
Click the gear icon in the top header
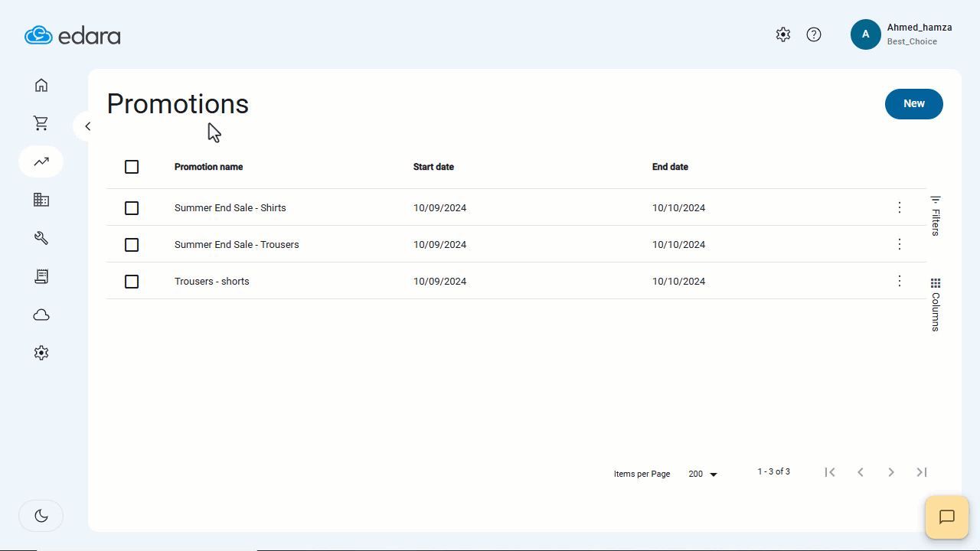click(x=782, y=34)
